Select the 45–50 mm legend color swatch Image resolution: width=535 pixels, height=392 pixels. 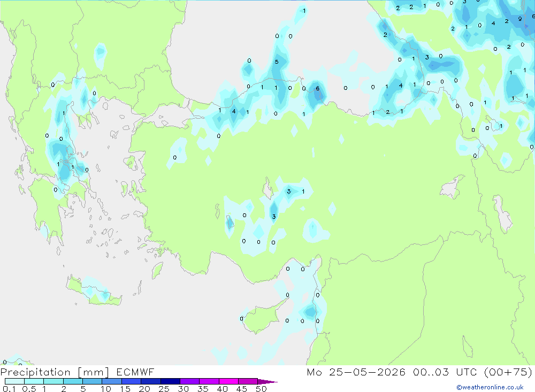pyautogui.click(x=248, y=381)
